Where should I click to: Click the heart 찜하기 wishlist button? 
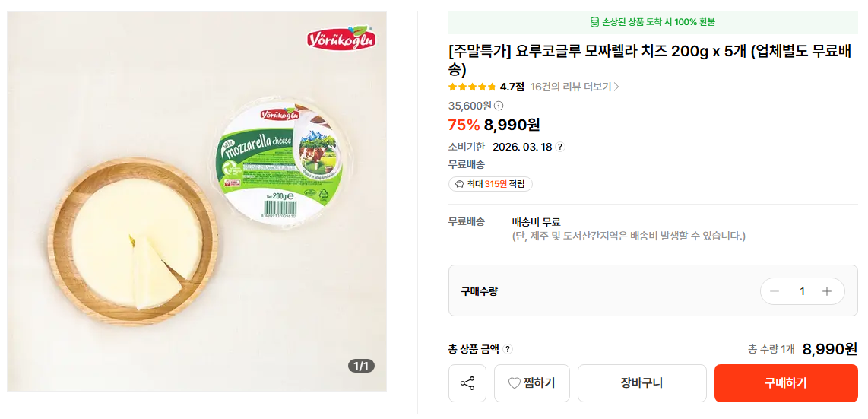(x=531, y=383)
